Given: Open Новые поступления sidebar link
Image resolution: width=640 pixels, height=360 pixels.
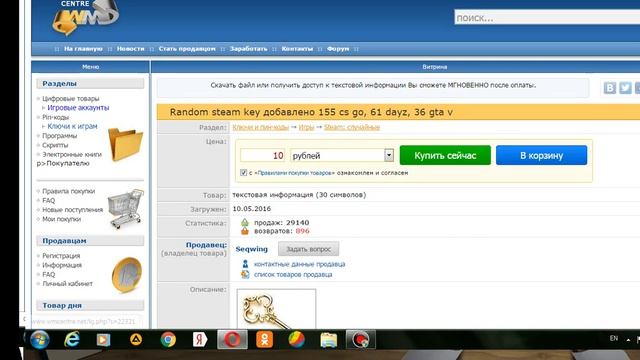Looking at the screenshot, I should coord(73,210).
